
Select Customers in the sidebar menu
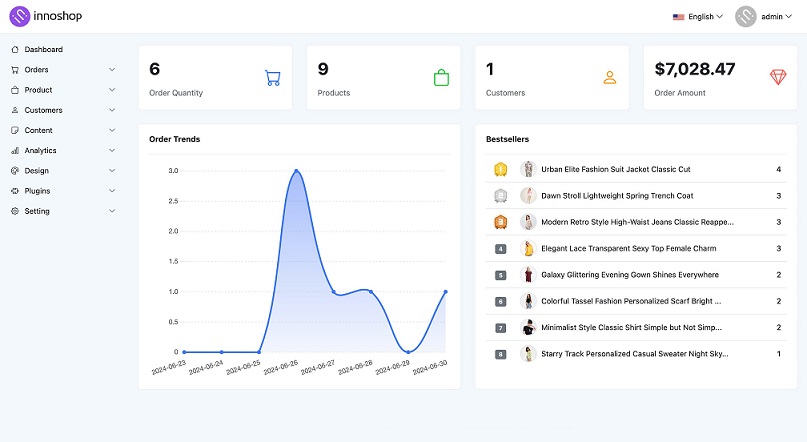pyautogui.click(x=43, y=110)
